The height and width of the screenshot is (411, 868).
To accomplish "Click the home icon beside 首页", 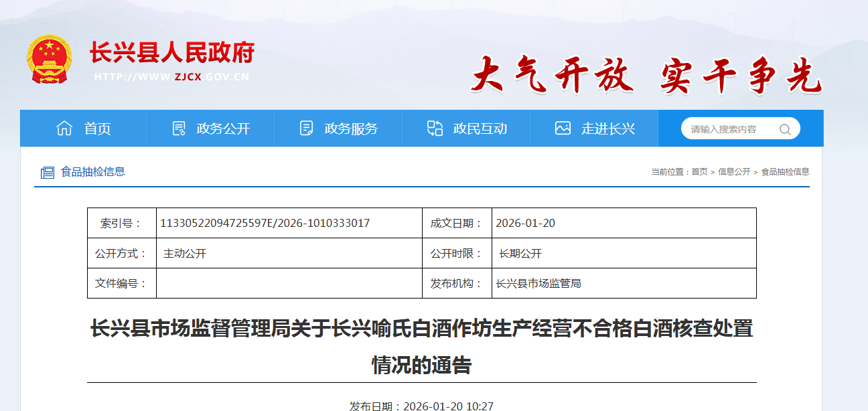I will [x=64, y=129].
